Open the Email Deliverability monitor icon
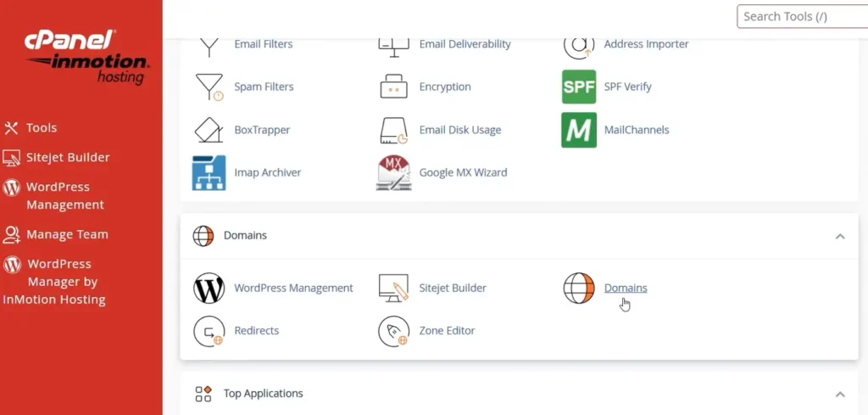Viewport: 868px width, 415px height. point(393,48)
